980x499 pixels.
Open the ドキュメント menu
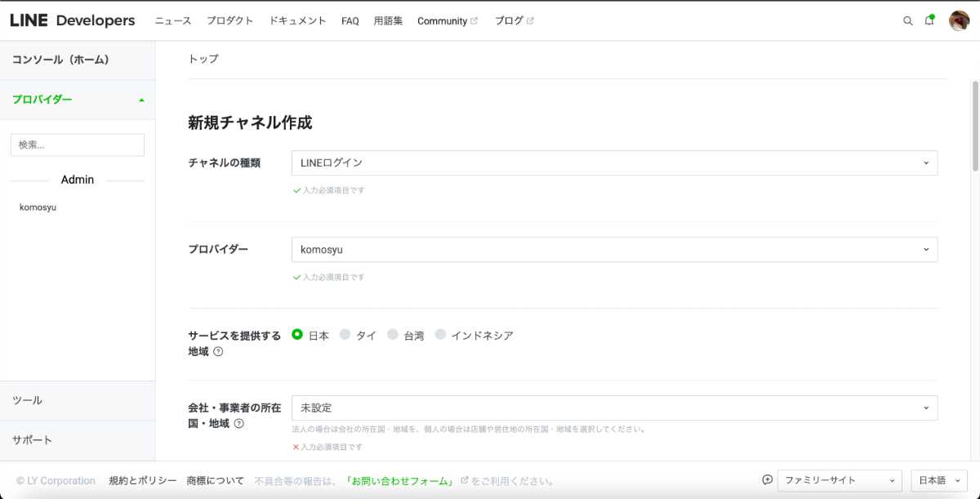click(298, 21)
